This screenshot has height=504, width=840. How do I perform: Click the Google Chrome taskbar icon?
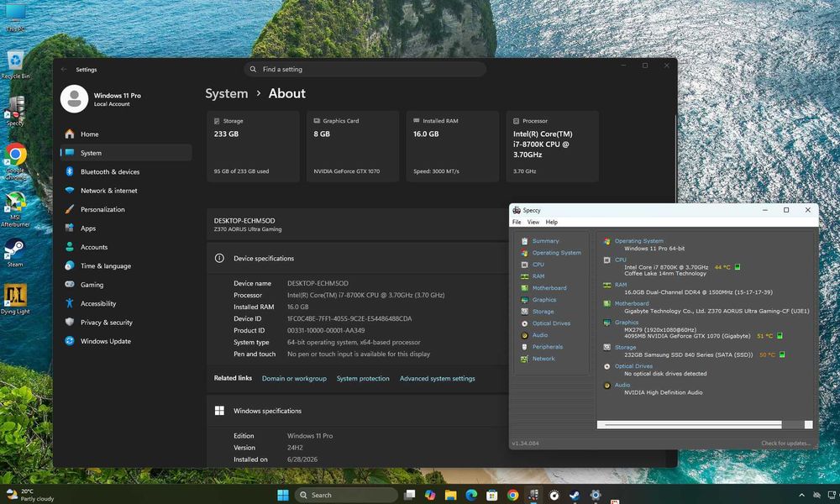click(512, 495)
